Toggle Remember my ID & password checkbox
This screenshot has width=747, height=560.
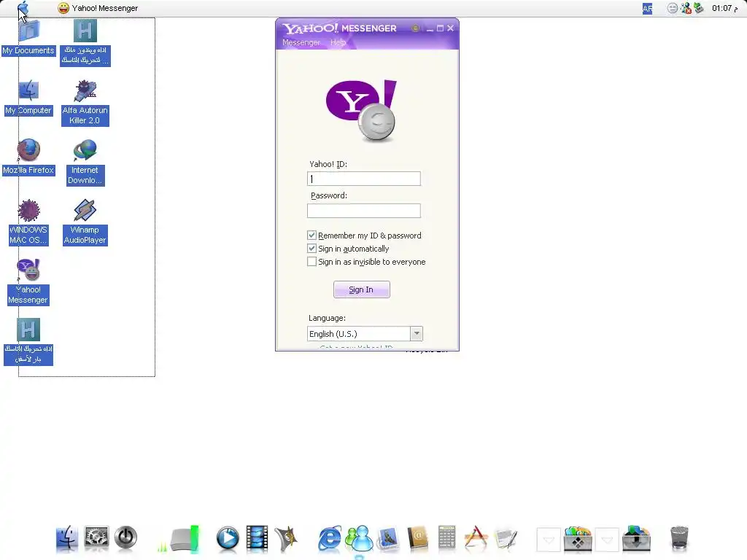pos(311,236)
